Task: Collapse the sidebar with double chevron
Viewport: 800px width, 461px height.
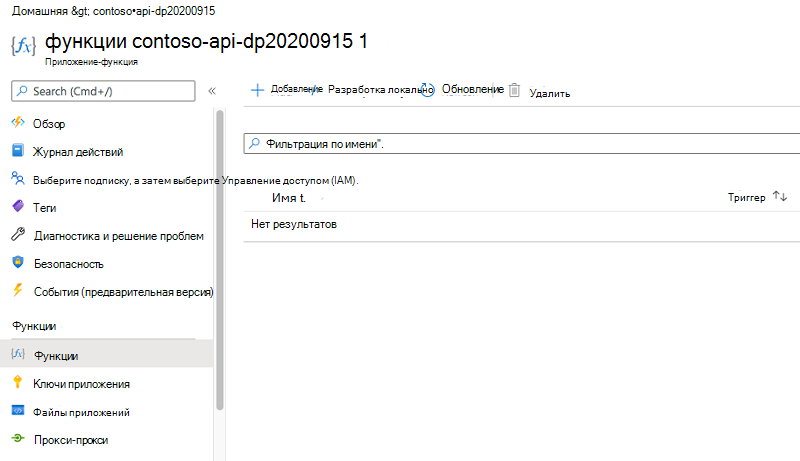Action: click(x=212, y=91)
